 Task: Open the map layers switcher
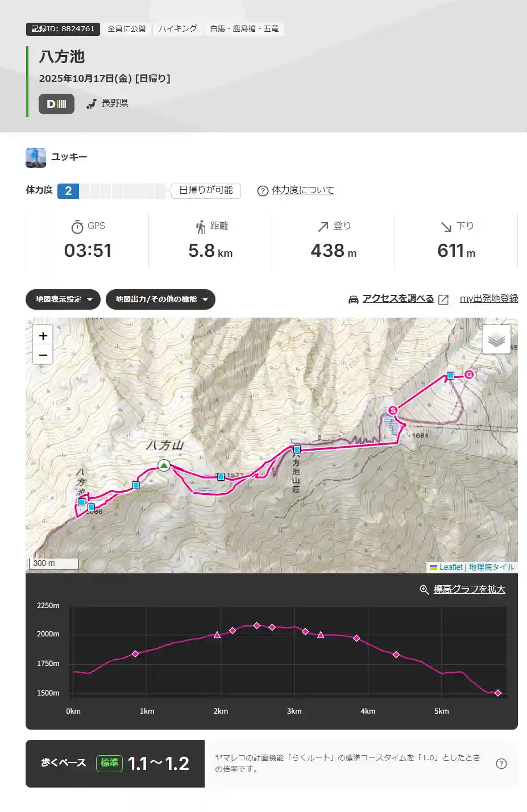[496, 340]
